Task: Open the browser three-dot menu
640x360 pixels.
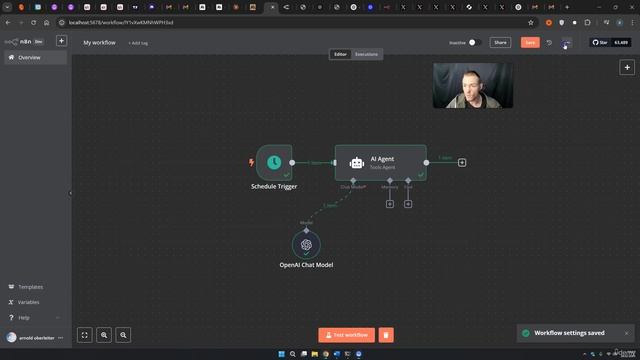Action: point(632,22)
